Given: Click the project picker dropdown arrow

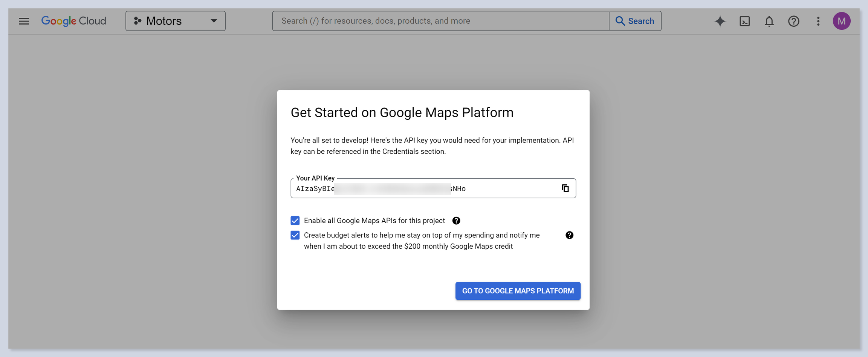Looking at the screenshot, I should point(214,21).
